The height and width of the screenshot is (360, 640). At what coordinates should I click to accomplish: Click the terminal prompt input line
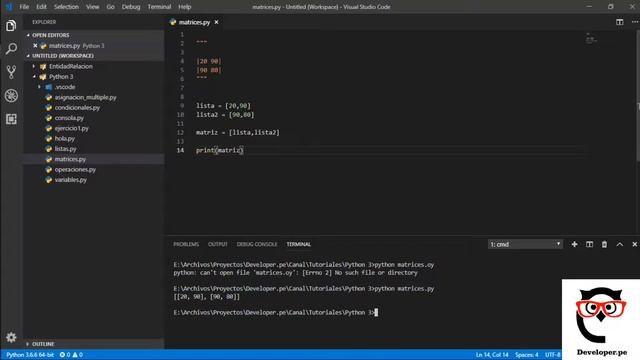click(276, 312)
